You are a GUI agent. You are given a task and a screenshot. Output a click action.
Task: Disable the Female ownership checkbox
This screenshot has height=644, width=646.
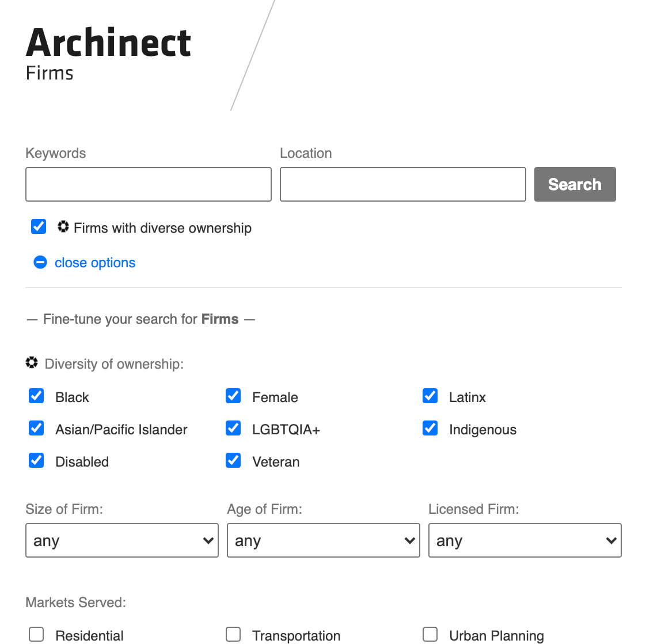[233, 396]
